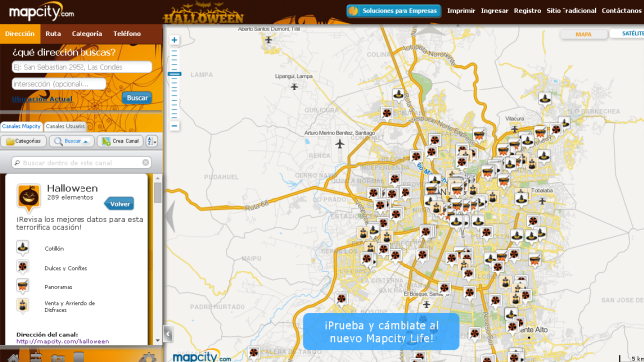Click the home icon at sidebar bottom

pyautogui.click(x=13, y=358)
